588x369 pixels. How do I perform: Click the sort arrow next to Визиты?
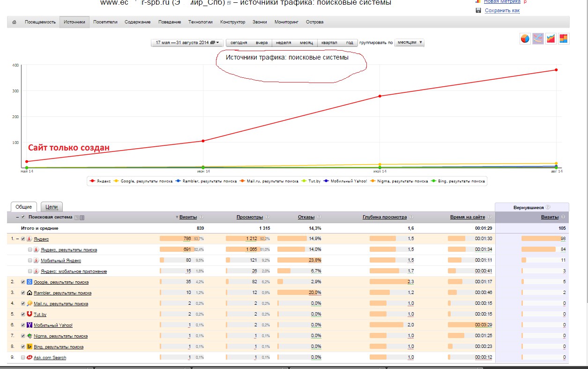coord(178,217)
